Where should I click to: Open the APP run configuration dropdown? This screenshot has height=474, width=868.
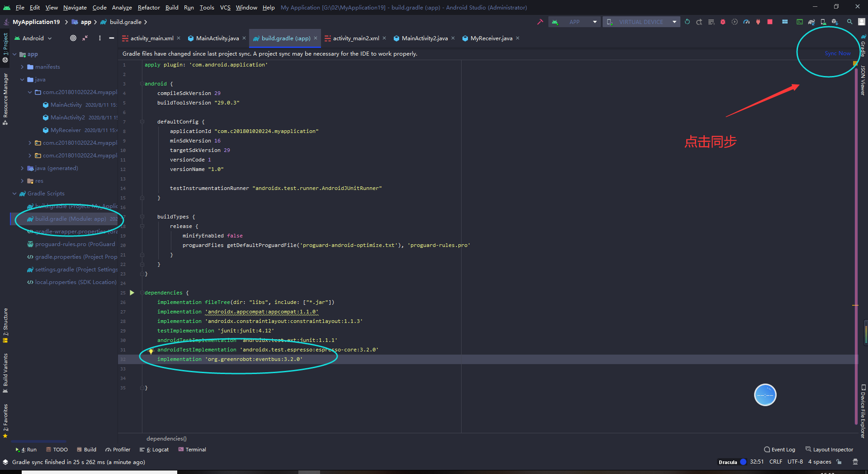click(x=575, y=22)
